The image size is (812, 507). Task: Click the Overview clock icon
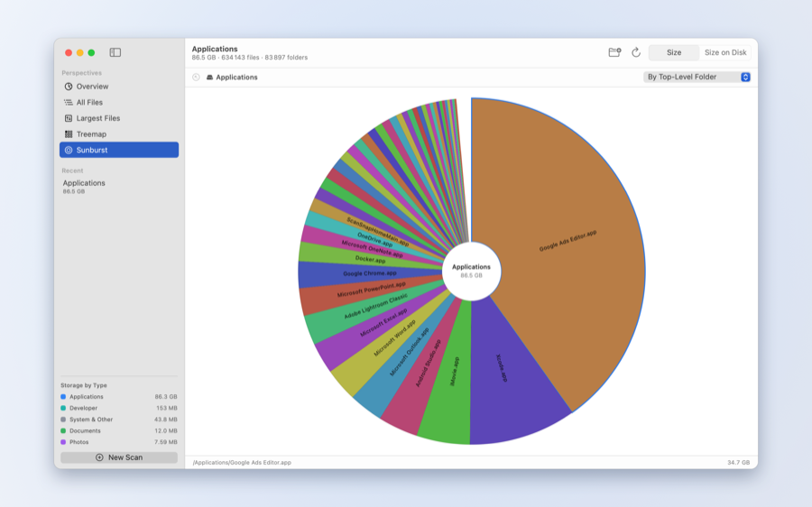[x=69, y=87]
